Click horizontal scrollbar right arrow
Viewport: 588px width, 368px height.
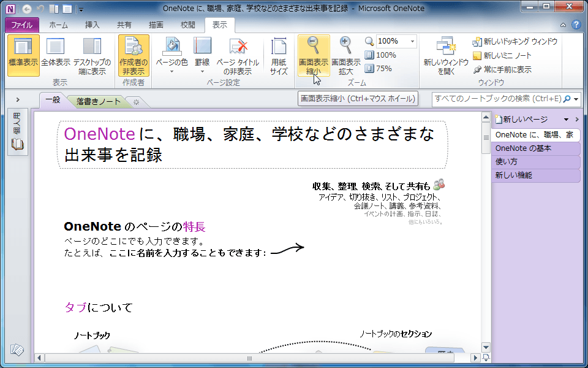tap(475, 358)
